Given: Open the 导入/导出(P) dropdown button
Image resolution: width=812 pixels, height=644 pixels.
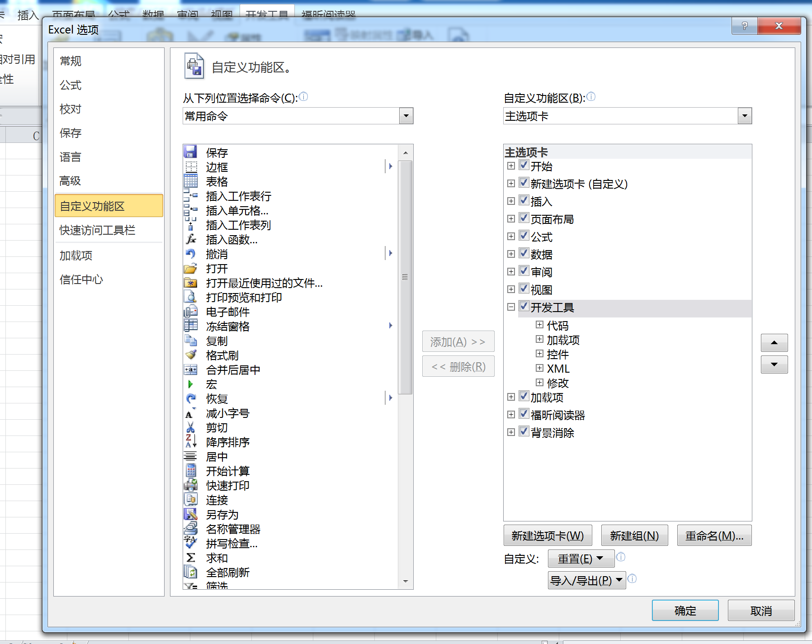Looking at the screenshot, I should coord(587,580).
